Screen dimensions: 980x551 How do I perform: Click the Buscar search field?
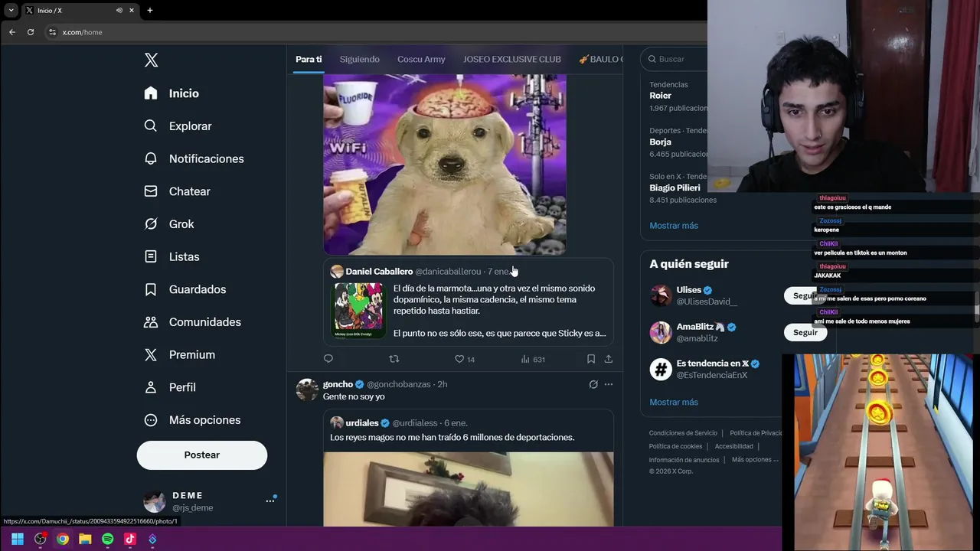[x=674, y=59]
